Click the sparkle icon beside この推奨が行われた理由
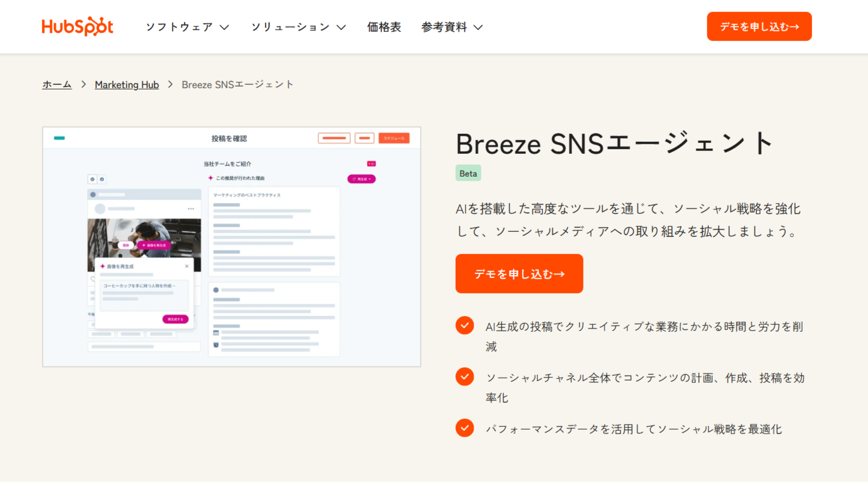This screenshot has width=868, height=482. [210, 178]
